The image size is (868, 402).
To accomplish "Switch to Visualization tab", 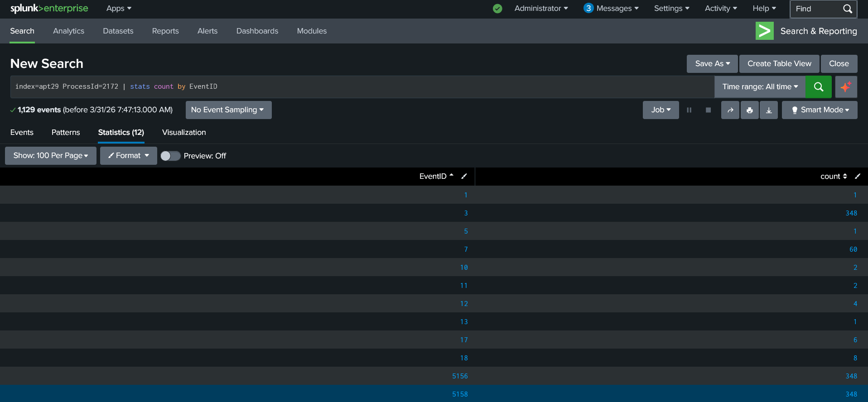I will point(184,132).
